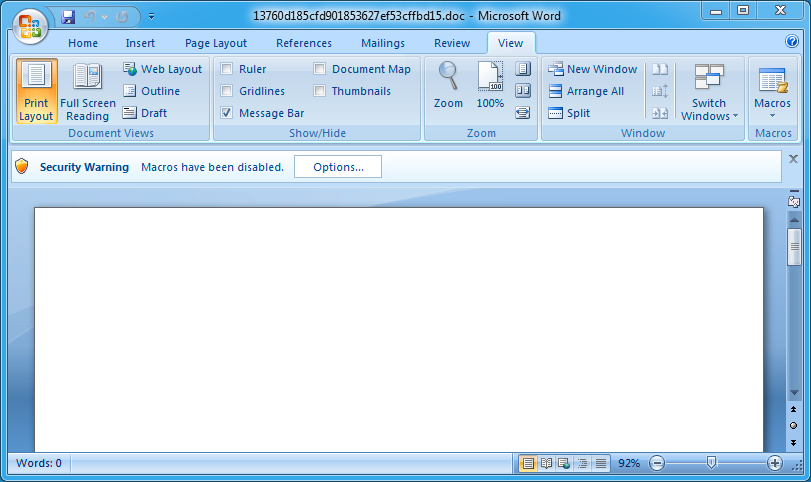Switch to Print Layout view
This screenshot has width=811, height=482.
pyautogui.click(x=36, y=91)
